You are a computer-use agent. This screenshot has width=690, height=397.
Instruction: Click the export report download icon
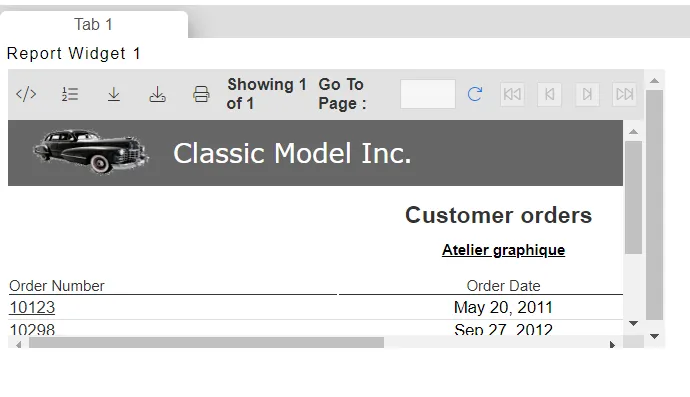pos(114,94)
